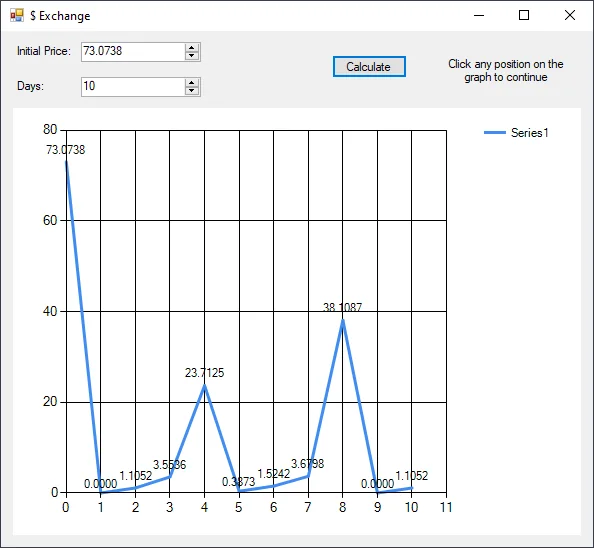Click the 3.5536 data label
The height and width of the screenshot is (548, 594).
click(169, 465)
